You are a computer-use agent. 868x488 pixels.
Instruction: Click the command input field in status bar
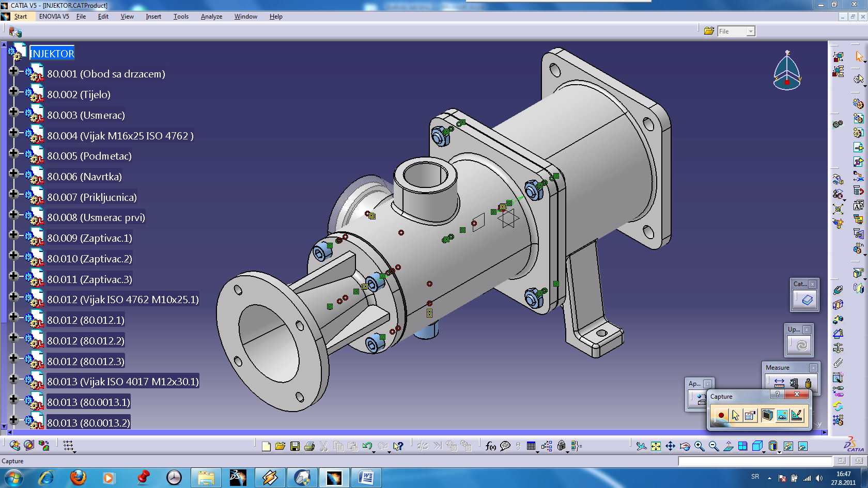pos(755,461)
